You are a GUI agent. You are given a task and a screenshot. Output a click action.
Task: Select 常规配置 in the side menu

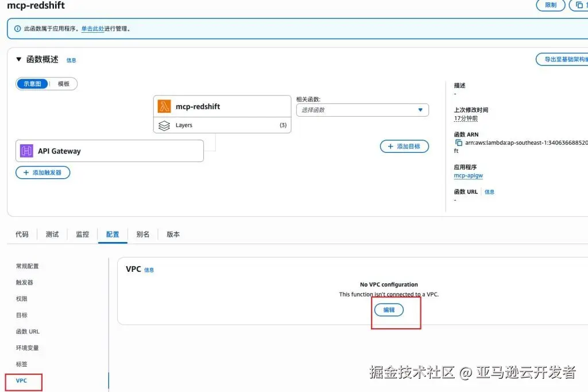(x=28, y=266)
